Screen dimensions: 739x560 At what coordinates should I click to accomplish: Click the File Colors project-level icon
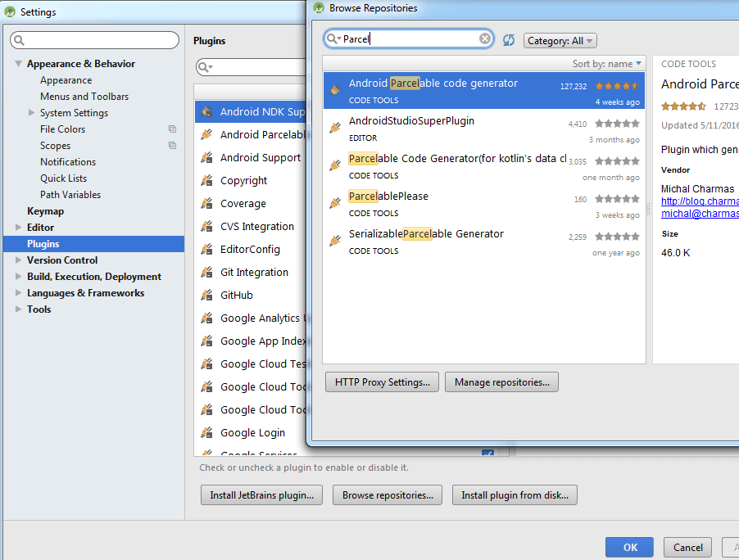[173, 129]
